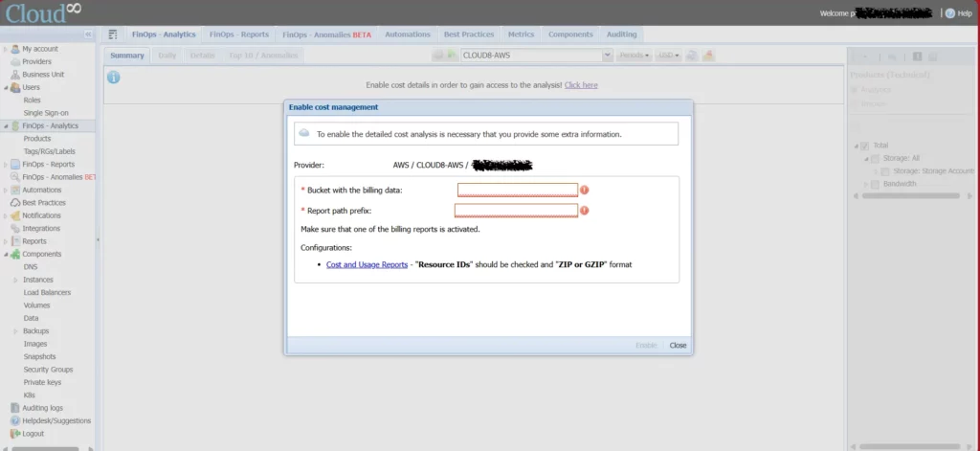Image resolution: width=980 pixels, height=451 pixels.
Task: Click the Logout icon in sidebar
Action: 15,433
